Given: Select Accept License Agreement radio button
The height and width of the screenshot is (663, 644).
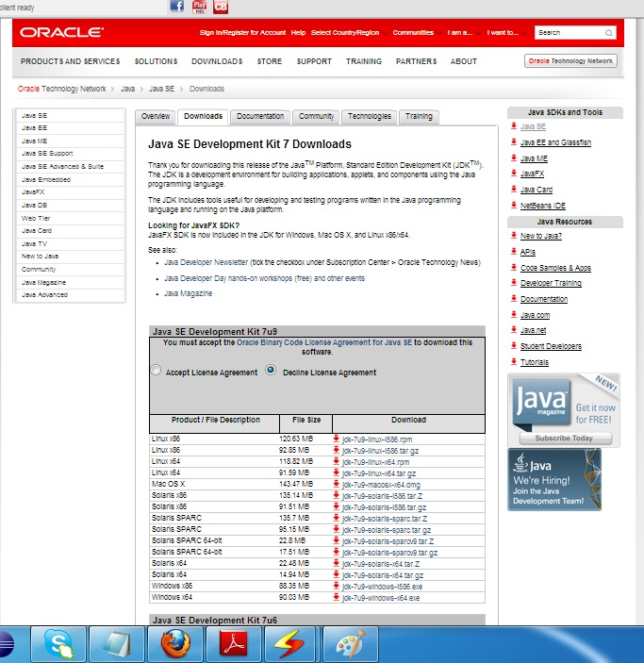Looking at the screenshot, I should click(x=156, y=370).
